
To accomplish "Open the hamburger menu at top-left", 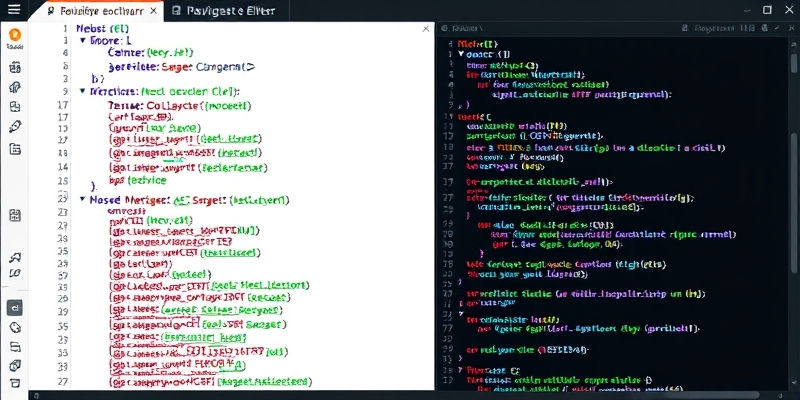I will [14, 10].
